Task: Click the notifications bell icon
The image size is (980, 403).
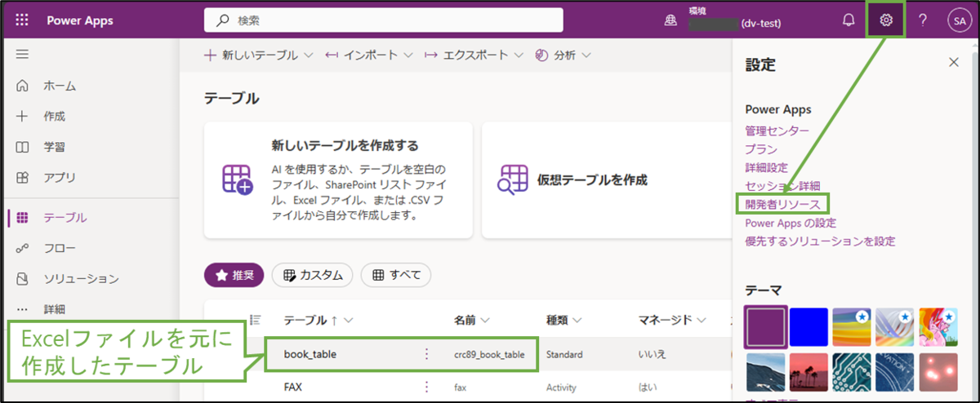Action: (x=849, y=20)
